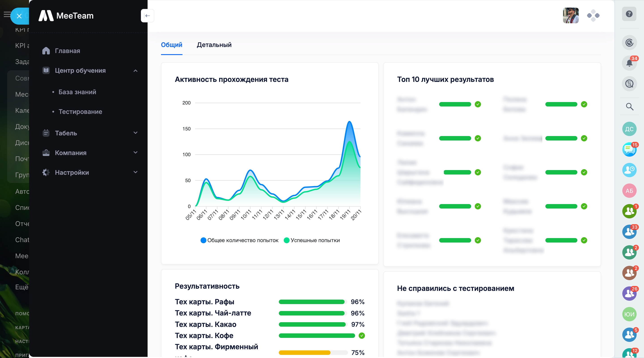Collapse sidebar with the arrow button
This screenshot has height=358, width=644.
point(147,16)
